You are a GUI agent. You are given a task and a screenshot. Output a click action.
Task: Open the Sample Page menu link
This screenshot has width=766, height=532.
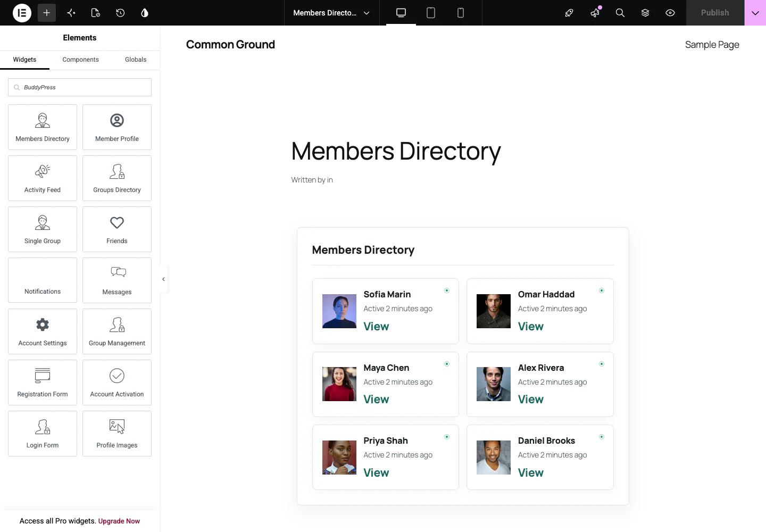coord(712,45)
